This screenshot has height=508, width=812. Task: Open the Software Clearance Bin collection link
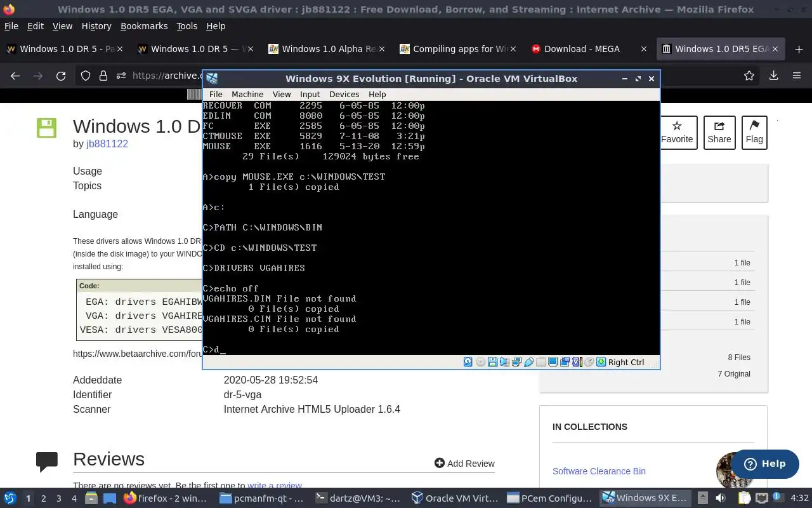coord(599,471)
